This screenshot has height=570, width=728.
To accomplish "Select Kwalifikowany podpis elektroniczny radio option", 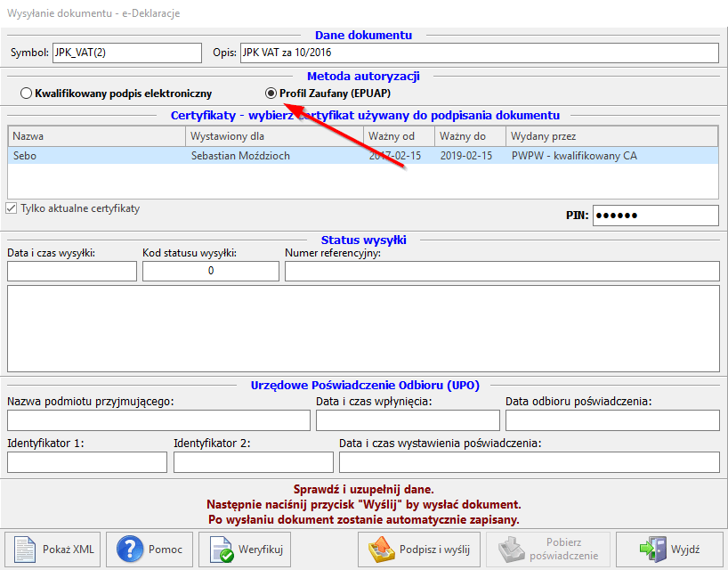I will 26,94.
